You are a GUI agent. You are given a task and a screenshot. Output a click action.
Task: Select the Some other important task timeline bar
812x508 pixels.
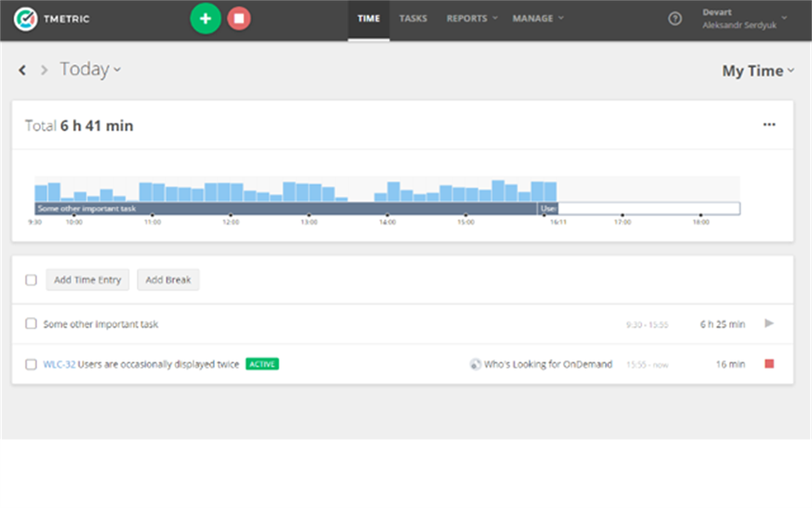[286, 209]
